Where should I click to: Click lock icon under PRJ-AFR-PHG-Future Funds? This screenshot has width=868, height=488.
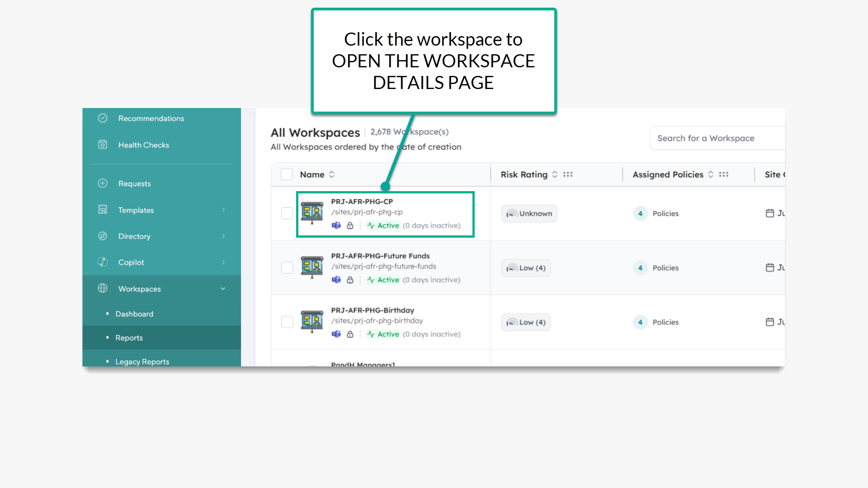350,280
